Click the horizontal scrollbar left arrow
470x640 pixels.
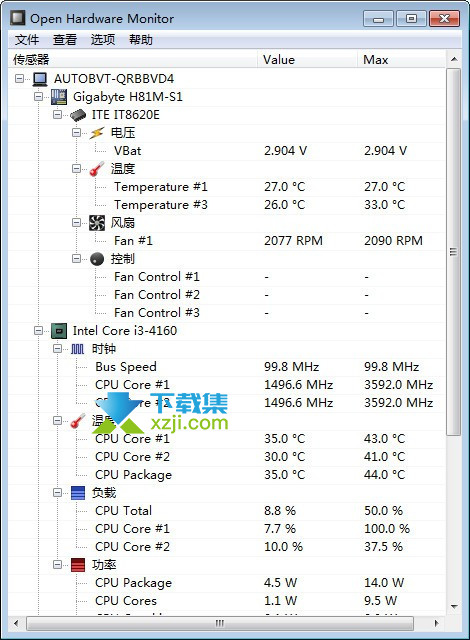[16, 623]
